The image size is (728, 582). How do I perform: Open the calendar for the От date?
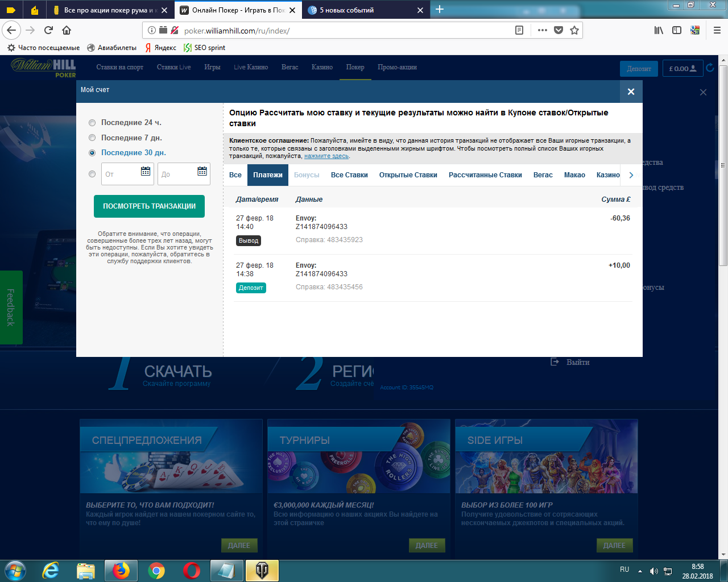[146, 171]
